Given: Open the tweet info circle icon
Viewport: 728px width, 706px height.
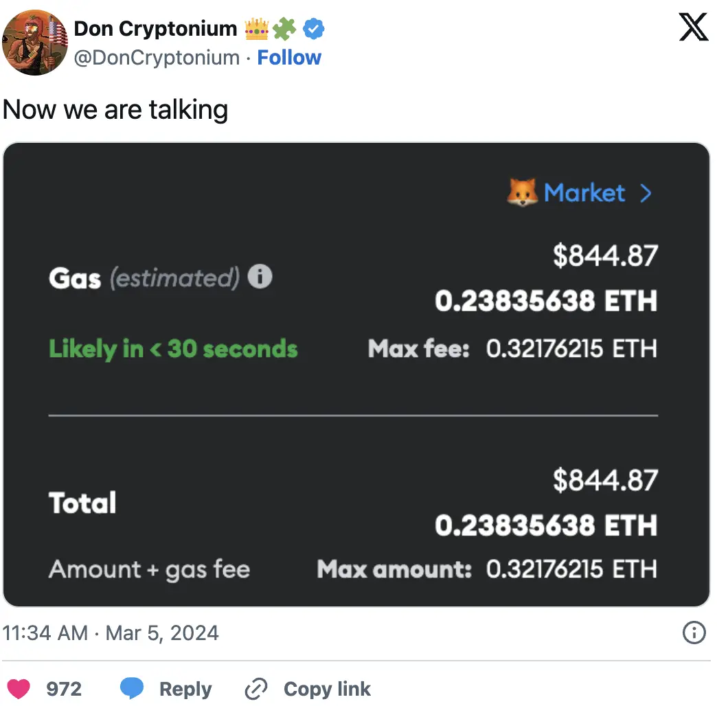Looking at the screenshot, I should pos(694,633).
